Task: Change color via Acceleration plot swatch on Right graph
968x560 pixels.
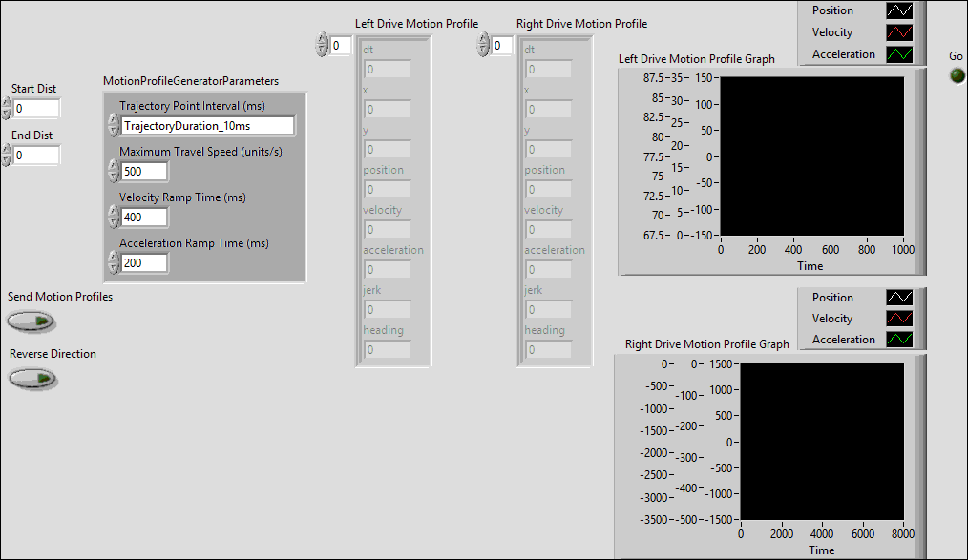Action: (898, 339)
